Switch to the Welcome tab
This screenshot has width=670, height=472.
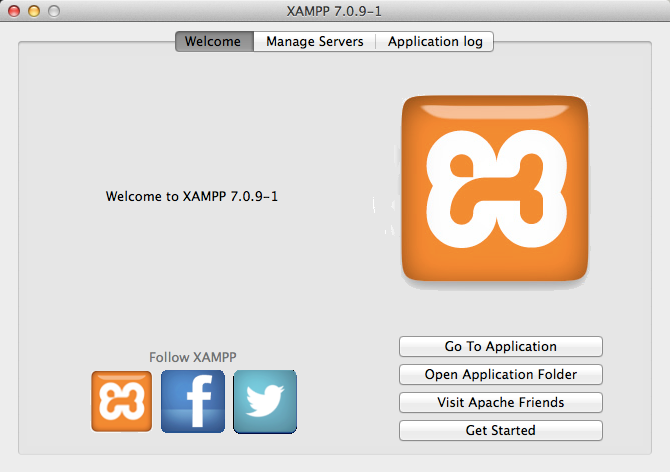coord(215,41)
